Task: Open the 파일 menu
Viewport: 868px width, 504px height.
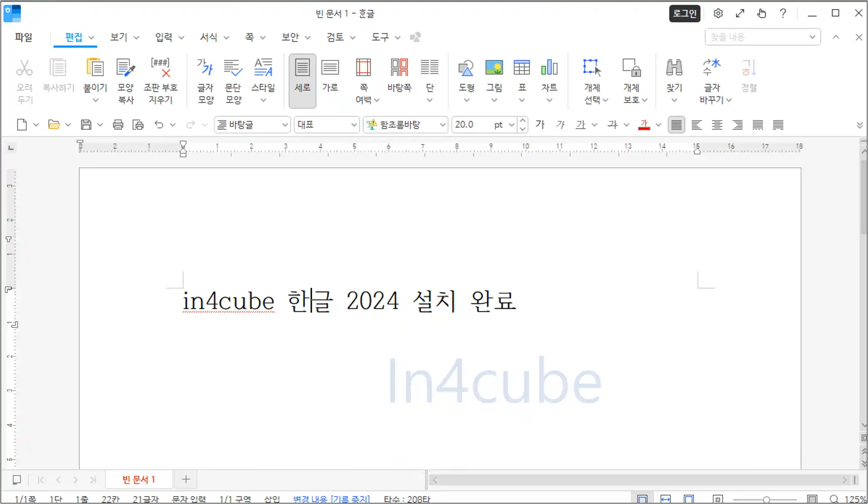Action: click(x=23, y=37)
